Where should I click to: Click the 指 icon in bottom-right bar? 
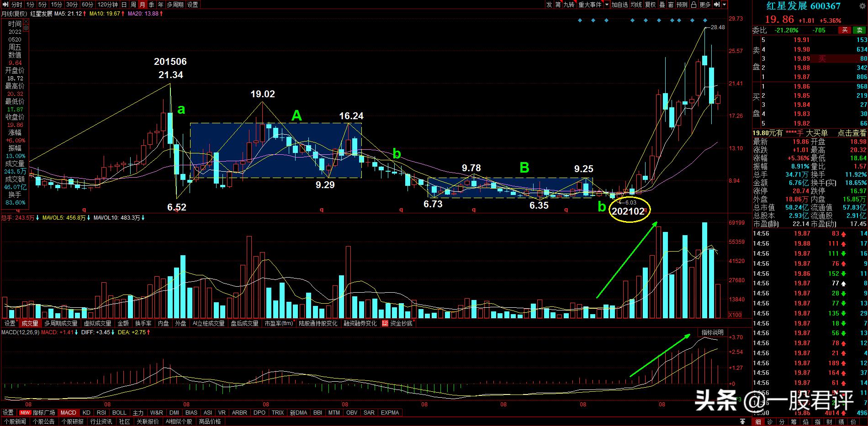coord(817,421)
